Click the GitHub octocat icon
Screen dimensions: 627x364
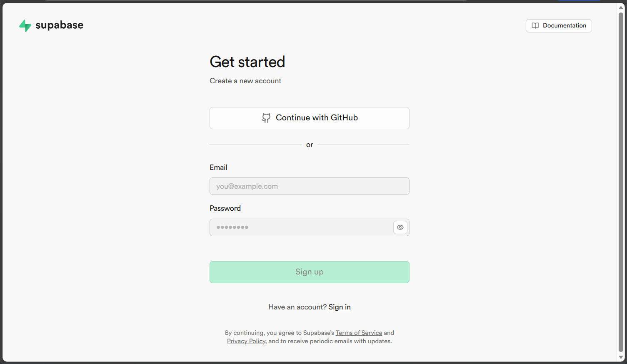click(x=266, y=118)
